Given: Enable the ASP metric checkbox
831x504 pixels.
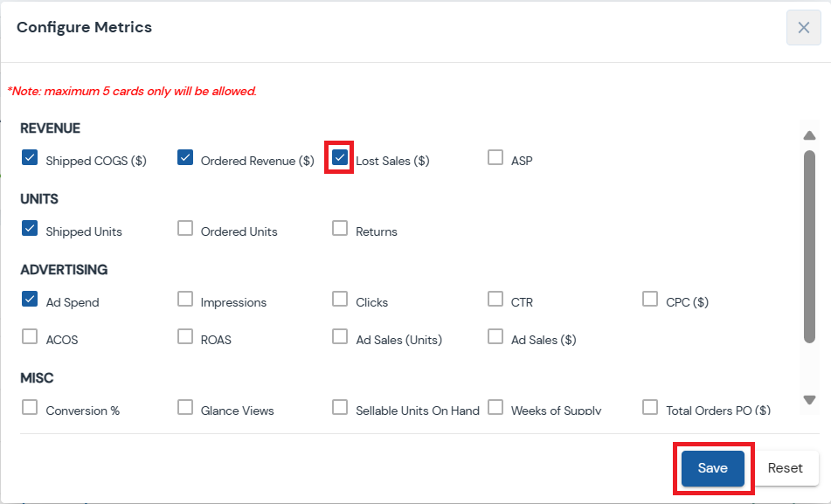Looking at the screenshot, I should pos(495,158).
